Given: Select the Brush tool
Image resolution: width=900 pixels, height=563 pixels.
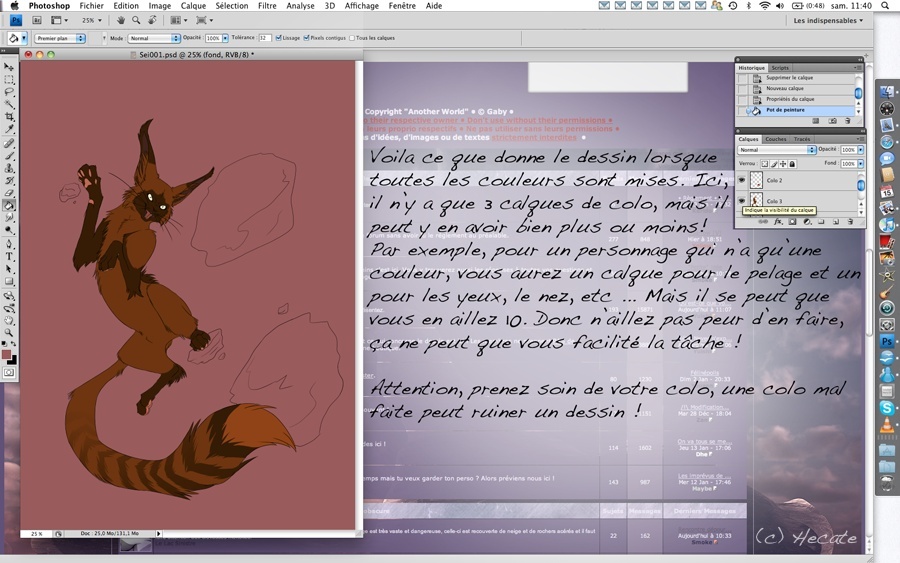Looking at the screenshot, I should coord(9,156).
